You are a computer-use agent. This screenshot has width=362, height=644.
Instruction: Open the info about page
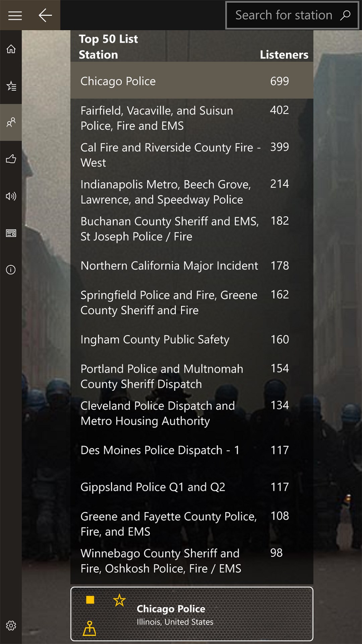click(x=11, y=270)
